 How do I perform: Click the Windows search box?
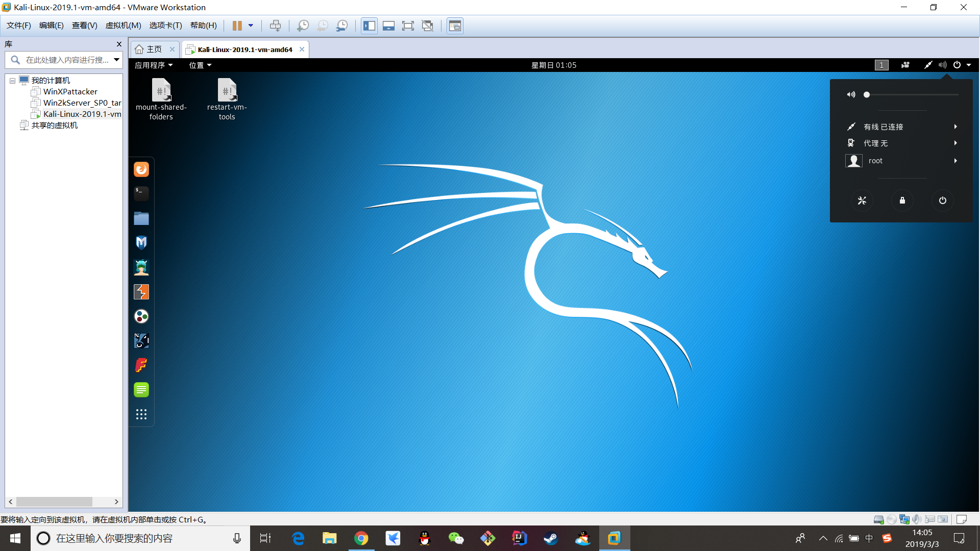140,538
